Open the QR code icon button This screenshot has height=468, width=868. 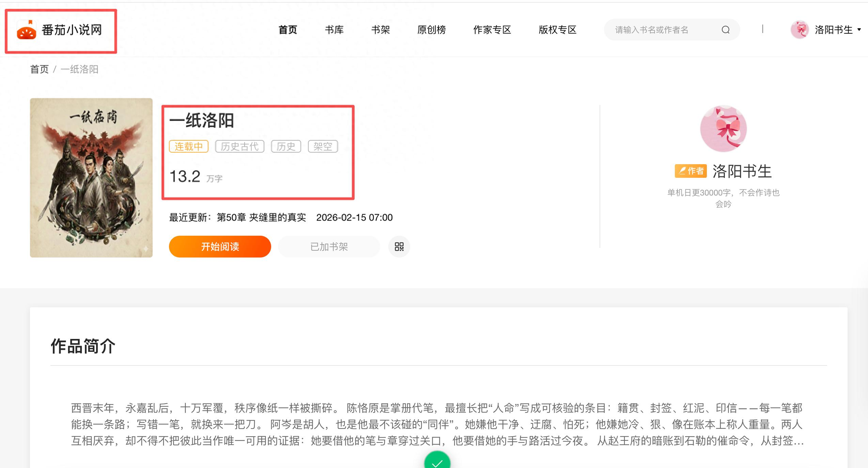point(399,247)
